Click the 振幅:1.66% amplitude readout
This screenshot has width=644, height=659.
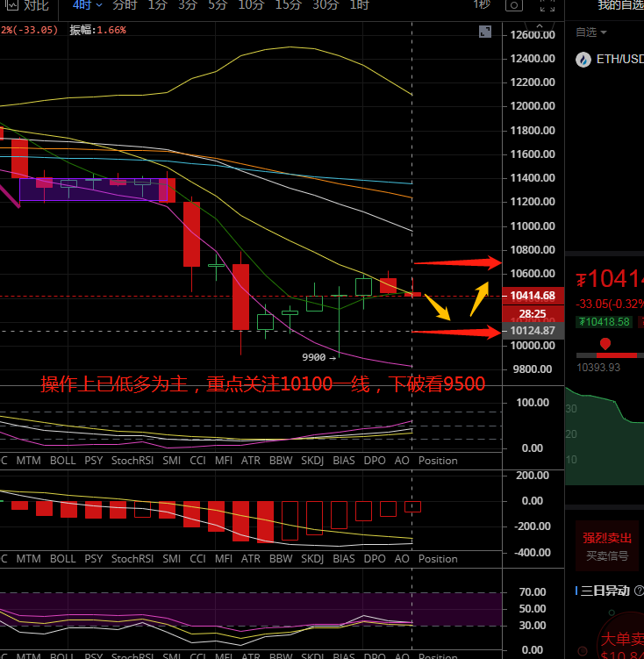coord(98,30)
